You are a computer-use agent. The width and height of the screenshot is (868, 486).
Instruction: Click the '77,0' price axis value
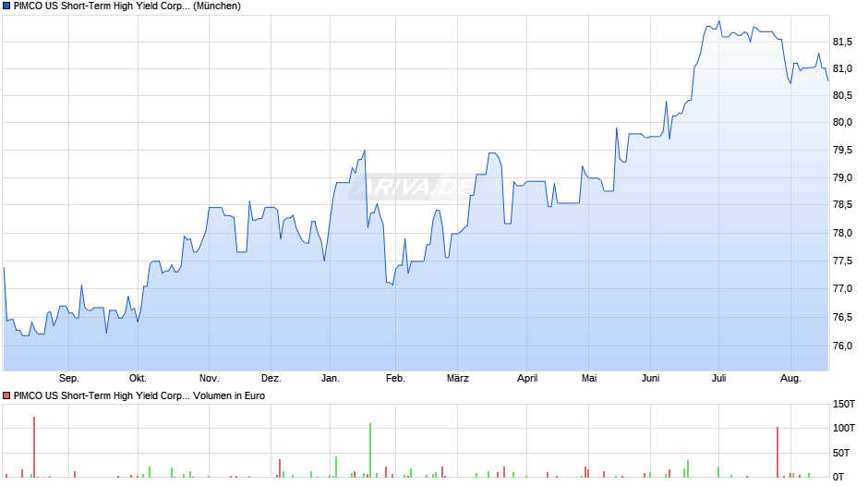click(842, 288)
